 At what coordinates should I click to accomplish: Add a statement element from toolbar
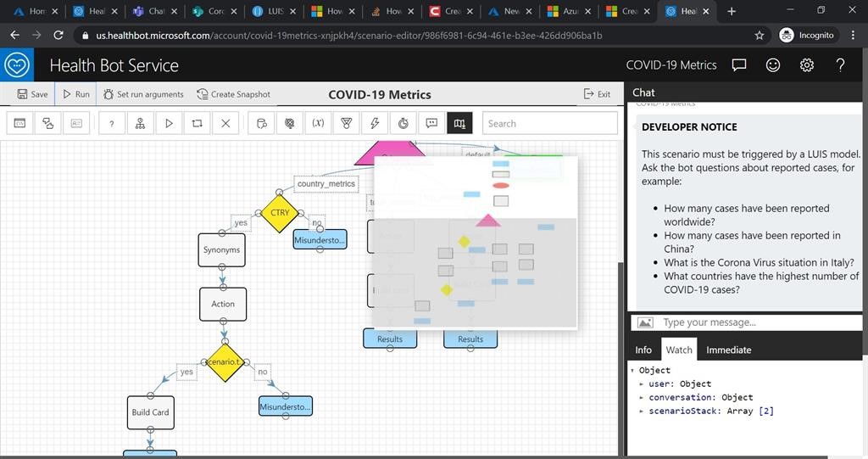click(x=48, y=123)
